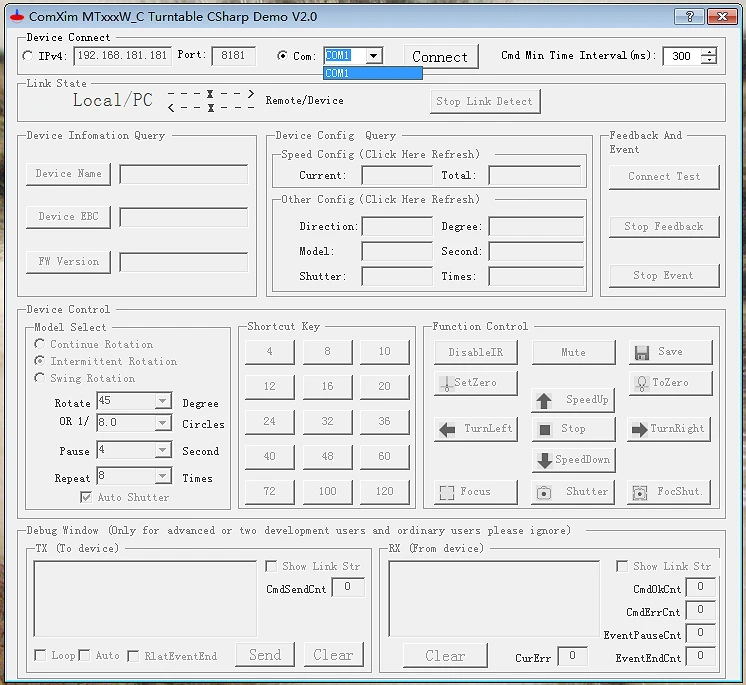Click the Device Name button
The image size is (746, 685).
(68, 174)
